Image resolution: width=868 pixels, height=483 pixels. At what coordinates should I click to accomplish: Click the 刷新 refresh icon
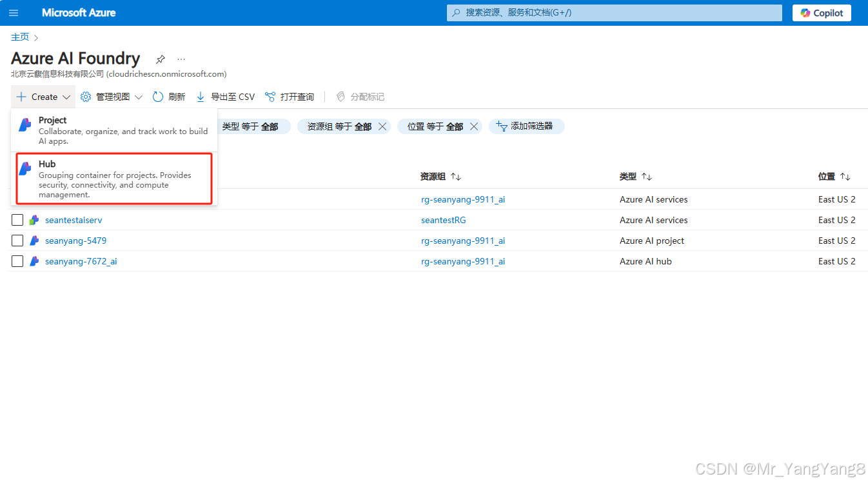[x=158, y=97]
